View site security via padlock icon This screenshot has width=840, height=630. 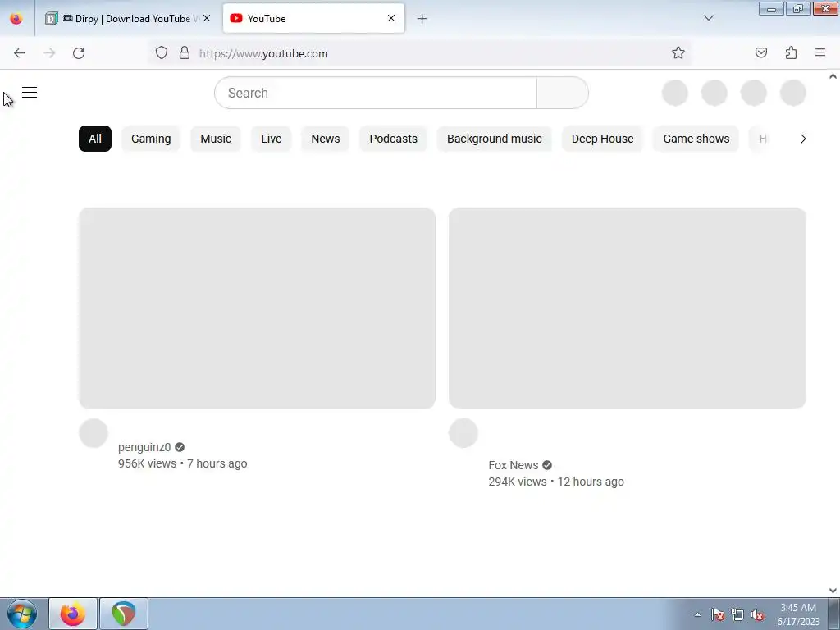(185, 53)
